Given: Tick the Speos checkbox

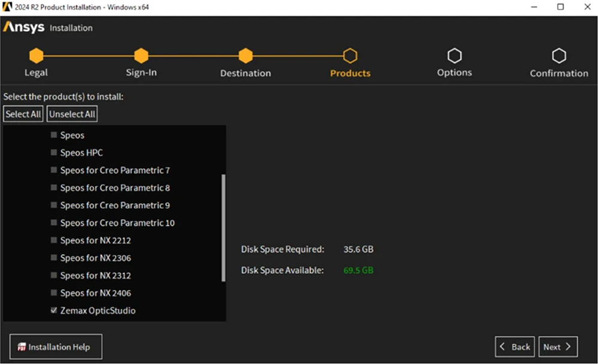Looking at the screenshot, I should (54, 135).
